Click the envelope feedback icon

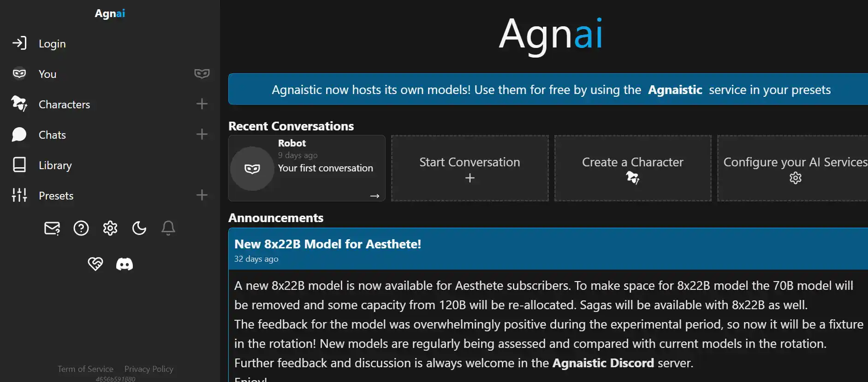click(x=52, y=228)
